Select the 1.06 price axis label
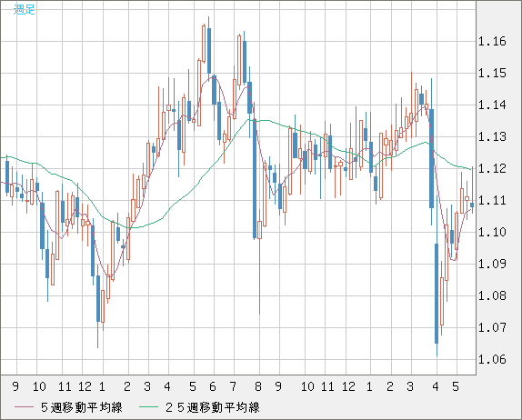522x420 pixels. 492,359
